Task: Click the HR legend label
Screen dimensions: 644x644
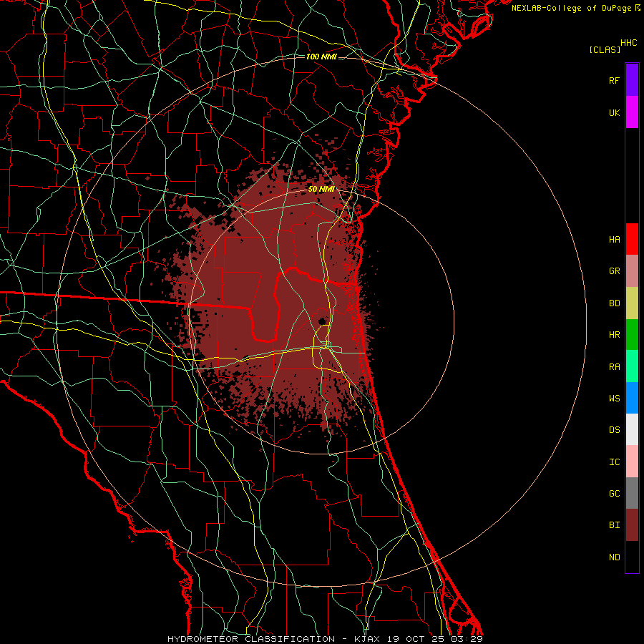Action: 614,335
